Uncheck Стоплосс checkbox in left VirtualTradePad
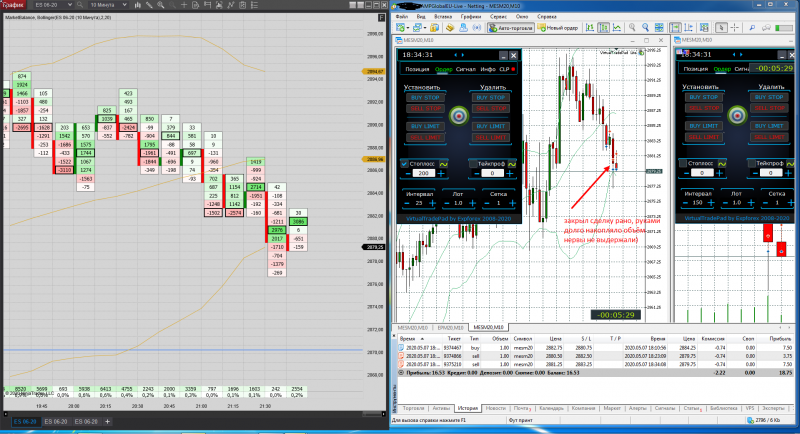Image resolution: width=800 pixels, height=434 pixels. [x=404, y=164]
